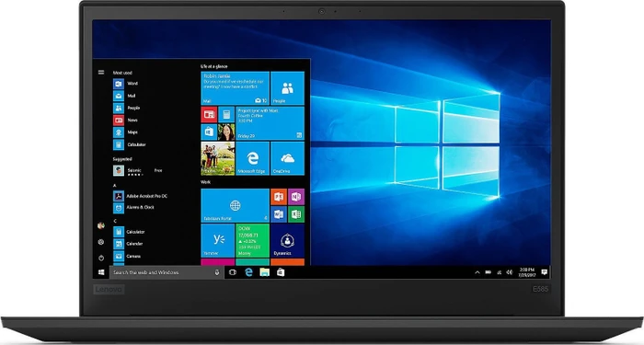Screen dimensions: 644x345
Task: Open the Photos tile with family picture
Action: tap(218, 158)
